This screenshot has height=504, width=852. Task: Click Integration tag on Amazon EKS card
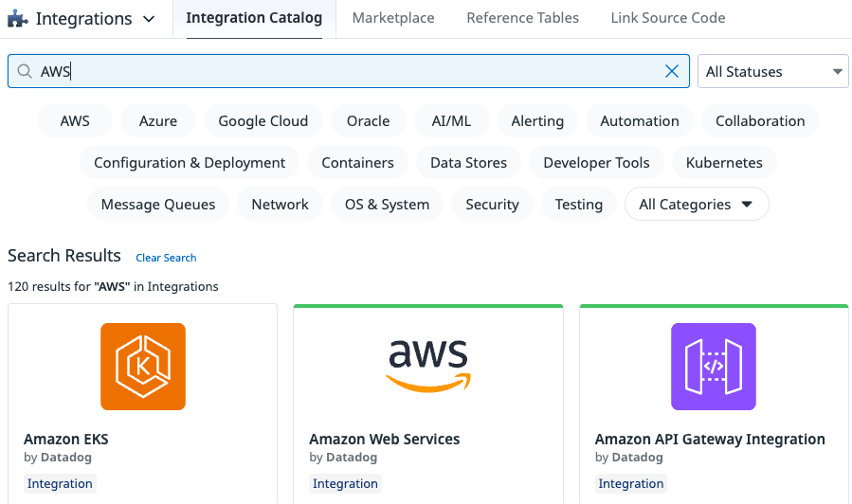click(x=60, y=483)
